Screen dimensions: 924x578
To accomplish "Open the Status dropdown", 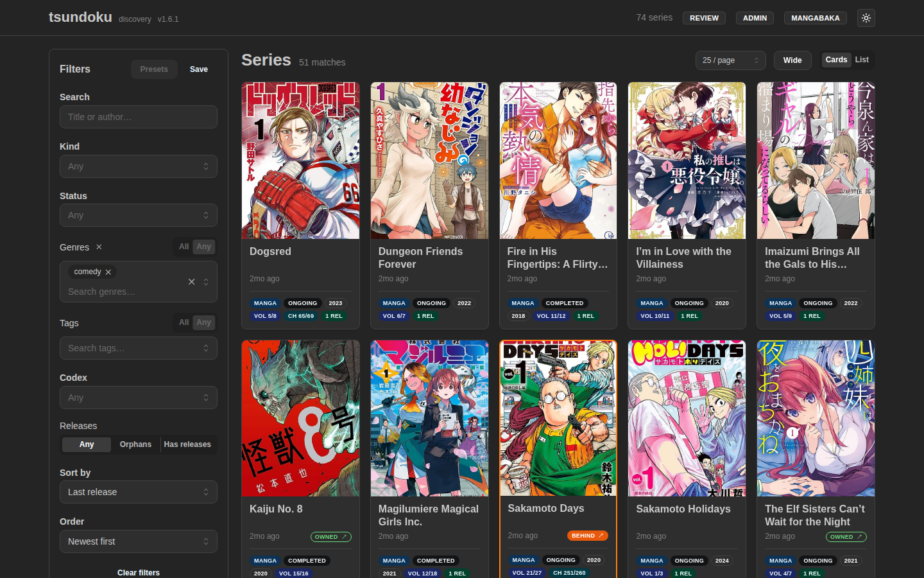I will [x=139, y=215].
